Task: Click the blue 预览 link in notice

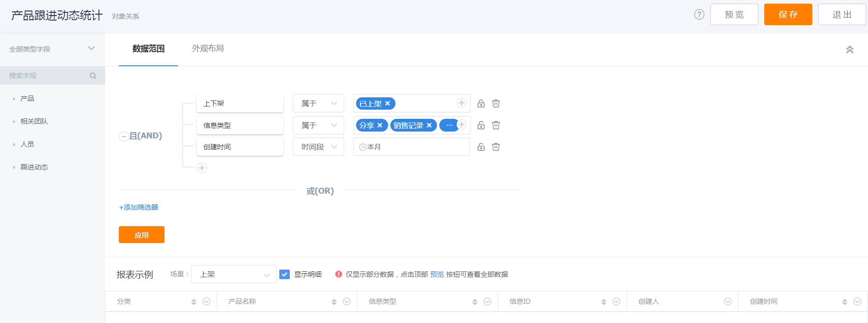Action: (437, 274)
